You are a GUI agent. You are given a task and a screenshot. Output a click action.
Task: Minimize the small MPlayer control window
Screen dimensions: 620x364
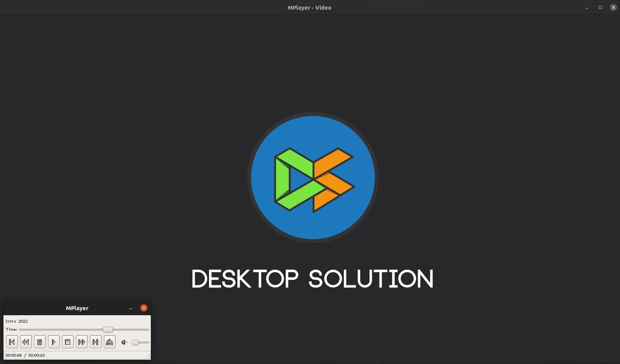click(131, 308)
